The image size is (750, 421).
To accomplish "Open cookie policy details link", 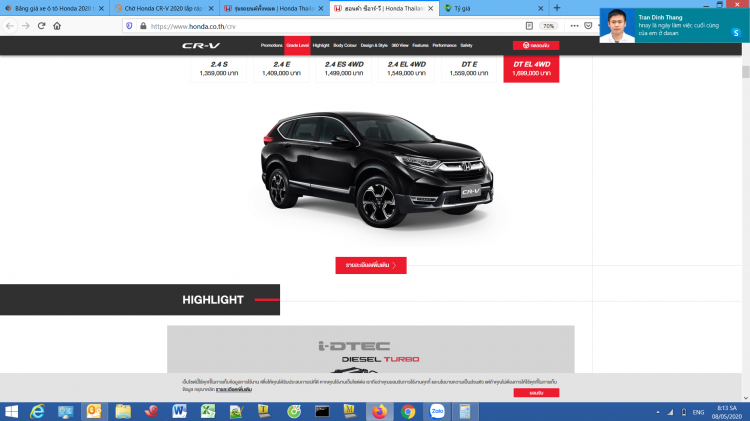I will pyautogui.click(x=233, y=389).
